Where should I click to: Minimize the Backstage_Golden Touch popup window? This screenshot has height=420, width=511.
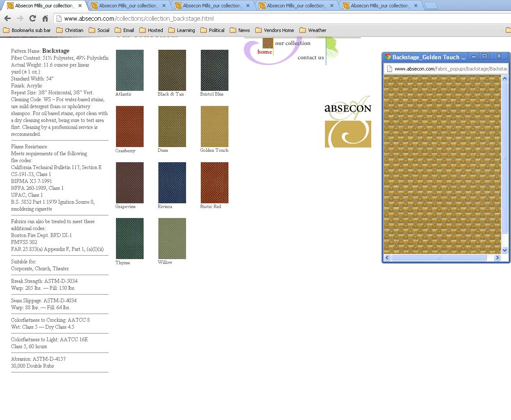(x=473, y=56)
